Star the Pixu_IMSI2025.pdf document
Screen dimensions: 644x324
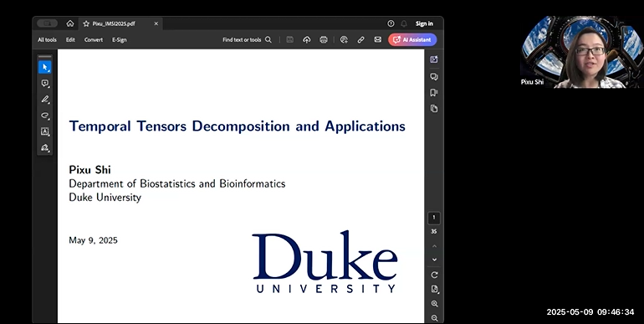click(x=86, y=23)
